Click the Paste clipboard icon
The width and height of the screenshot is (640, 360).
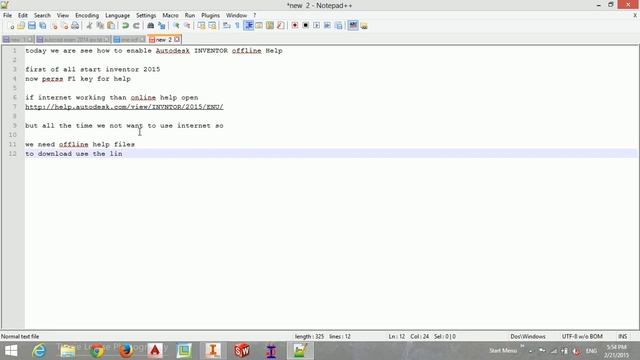(x=111, y=26)
